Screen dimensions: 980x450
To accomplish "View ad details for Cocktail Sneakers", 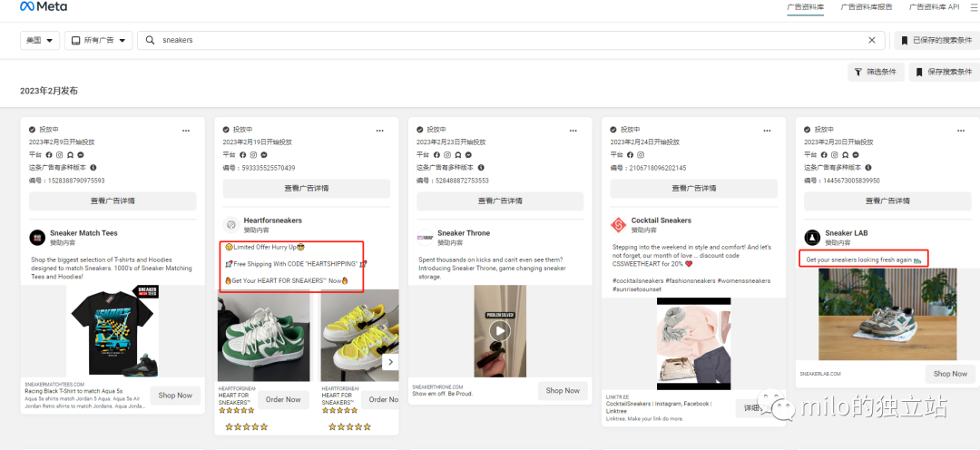I will (x=694, y=188).
